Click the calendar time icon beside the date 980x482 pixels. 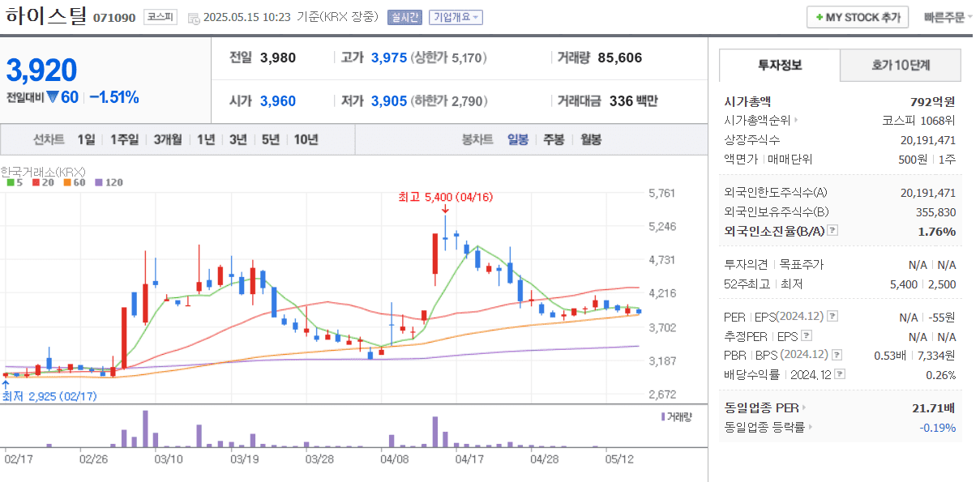[194, 18]
